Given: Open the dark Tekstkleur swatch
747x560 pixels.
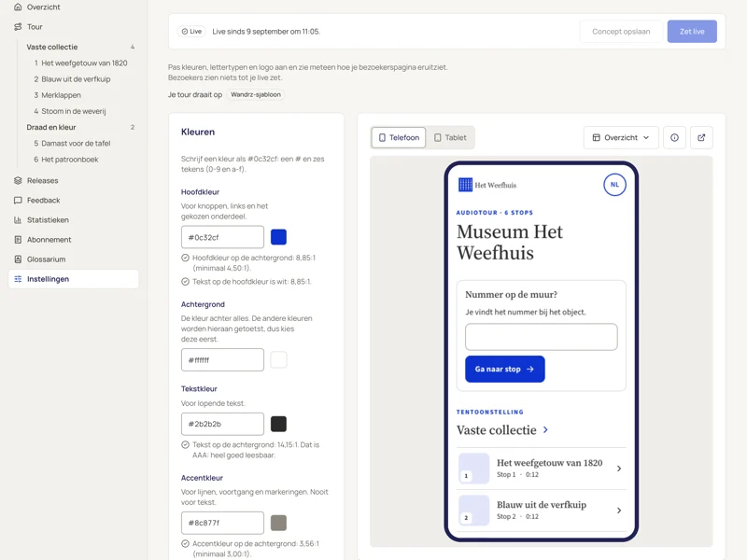Looking at the screenshot, I should tap(278, 424).
